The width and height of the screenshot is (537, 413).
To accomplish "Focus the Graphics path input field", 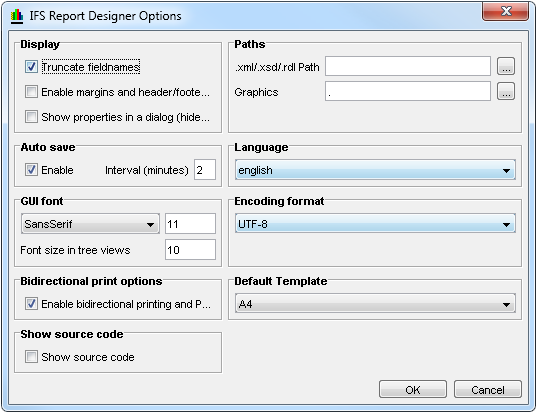I will pos(408,91).
